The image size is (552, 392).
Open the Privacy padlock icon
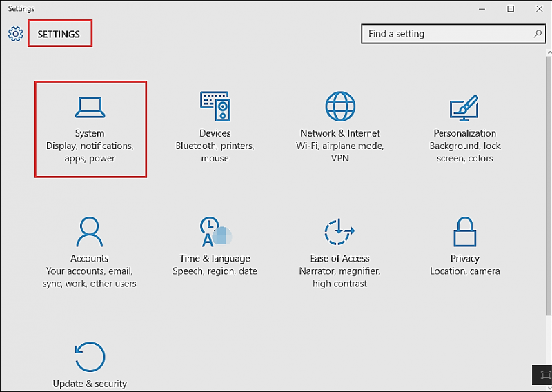(x=464, y=231)
